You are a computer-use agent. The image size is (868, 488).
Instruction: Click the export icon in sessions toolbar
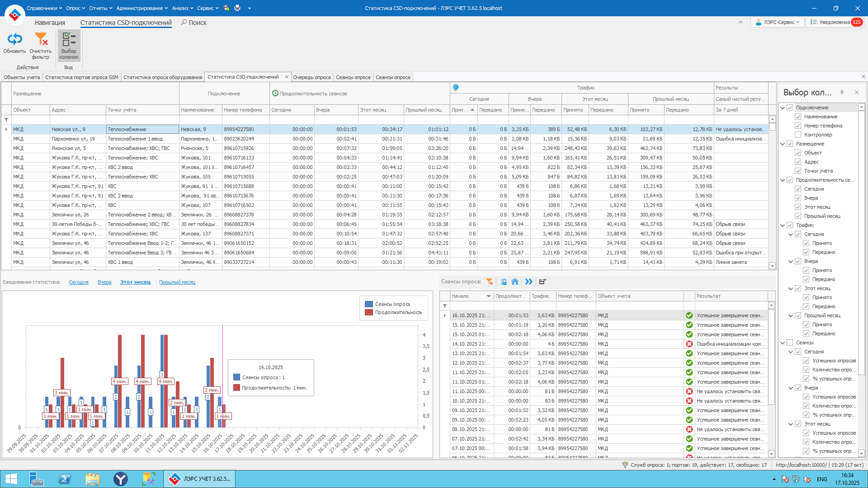[542, 282]
